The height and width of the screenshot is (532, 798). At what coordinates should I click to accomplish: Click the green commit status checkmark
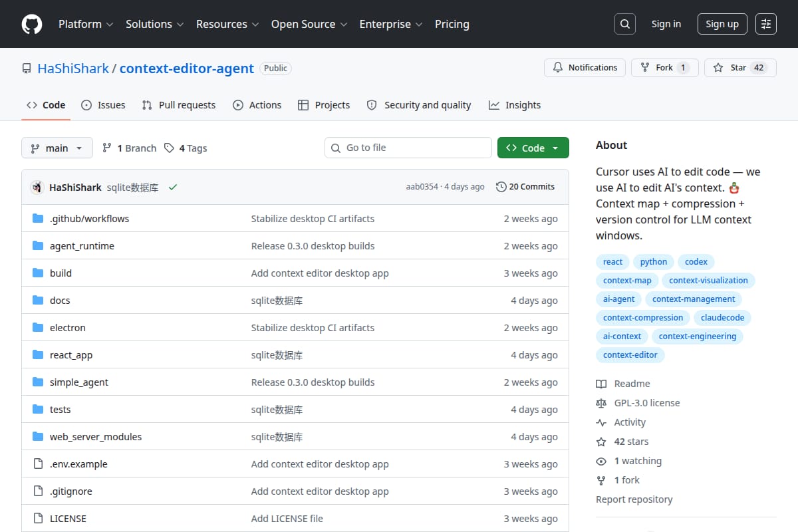tap(173, 188)
